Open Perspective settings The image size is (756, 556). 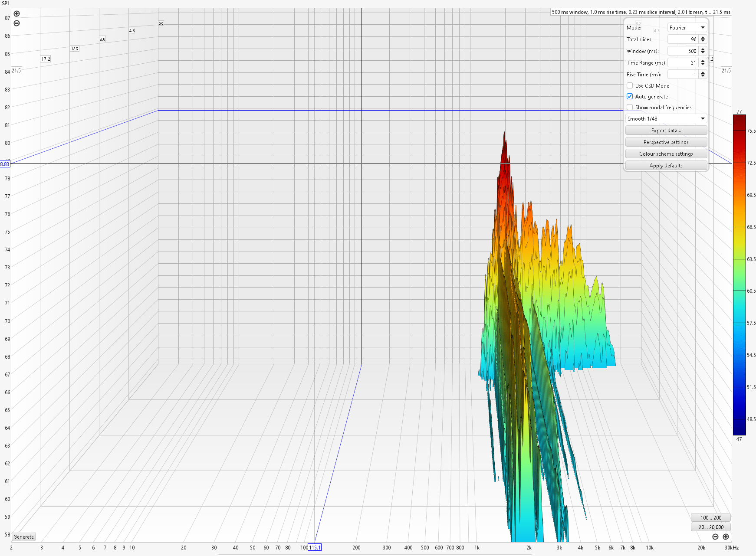[666, 142]
